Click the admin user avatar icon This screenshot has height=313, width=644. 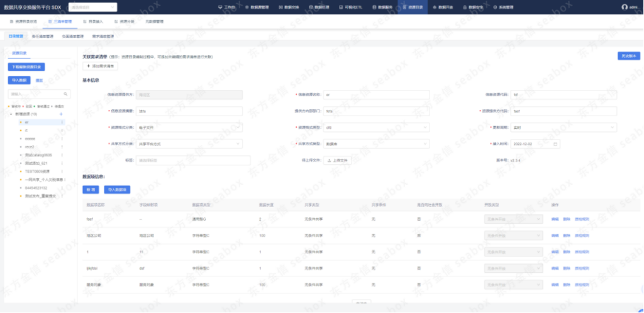pyautogui.click(x=625, y=7)
